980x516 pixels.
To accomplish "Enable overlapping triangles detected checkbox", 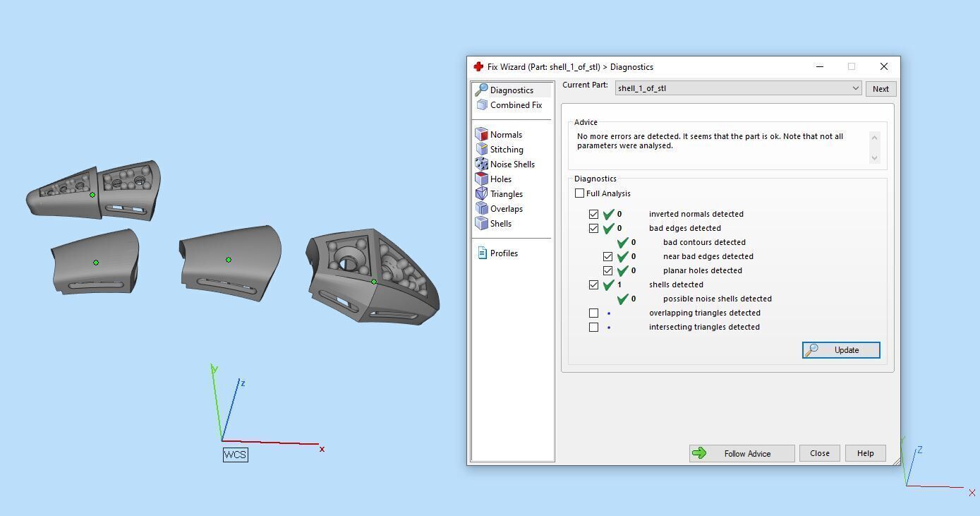I will coord(593,313).
